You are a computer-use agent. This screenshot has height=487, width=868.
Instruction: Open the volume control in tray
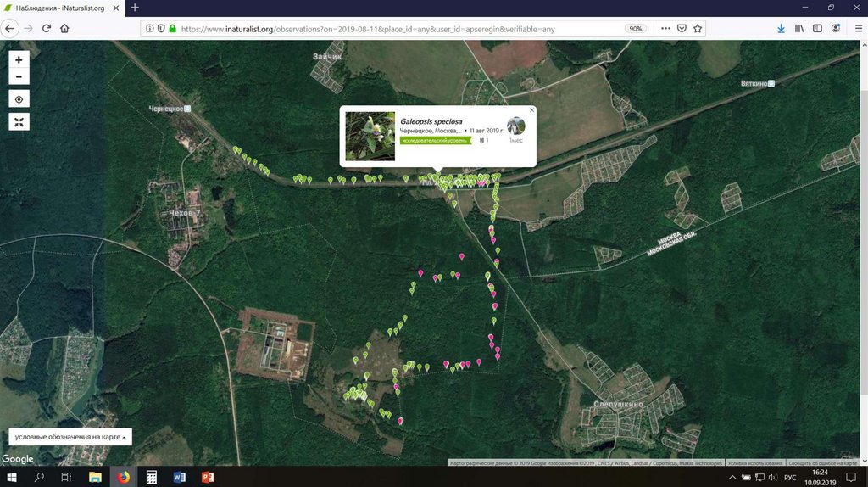[773, 477]
